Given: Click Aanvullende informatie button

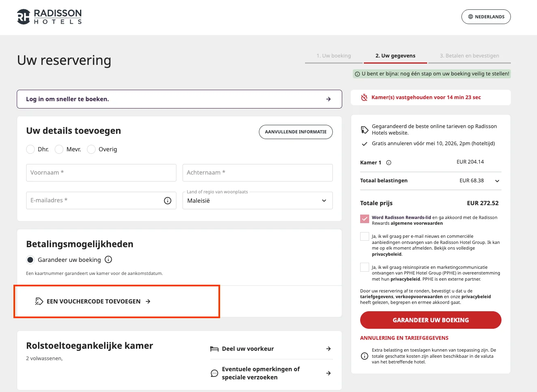Looking at the screenshot, I should (296, 132).
